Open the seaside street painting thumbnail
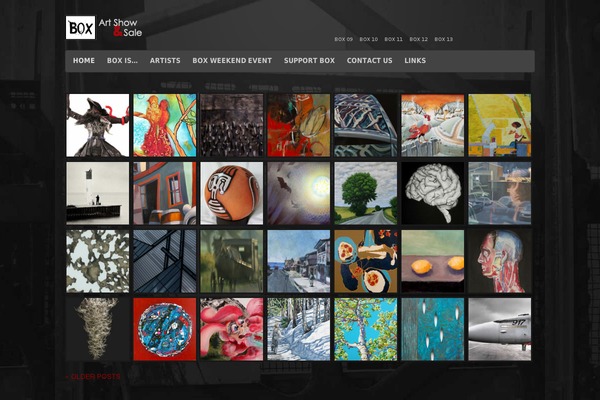 [x=298, y=261]
